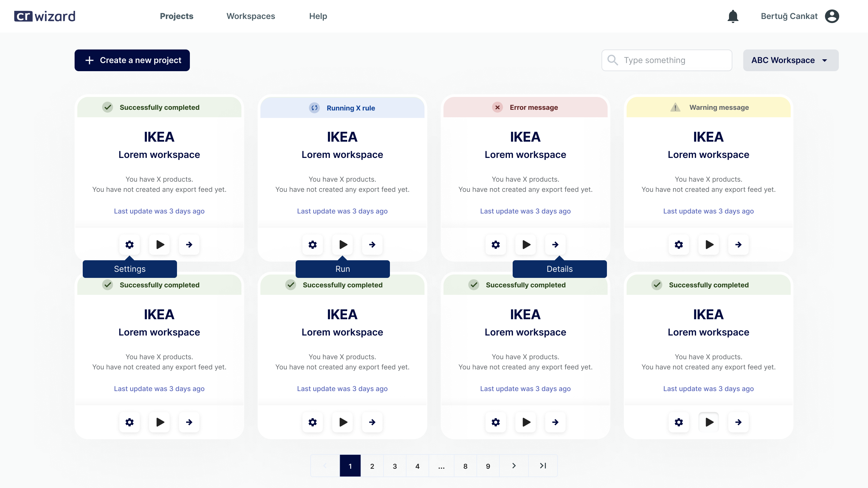Image resolution: width=868 pixels, height=488 pixels.
Task: Click play icon on bottom-left card
Action: pos(160,422)
